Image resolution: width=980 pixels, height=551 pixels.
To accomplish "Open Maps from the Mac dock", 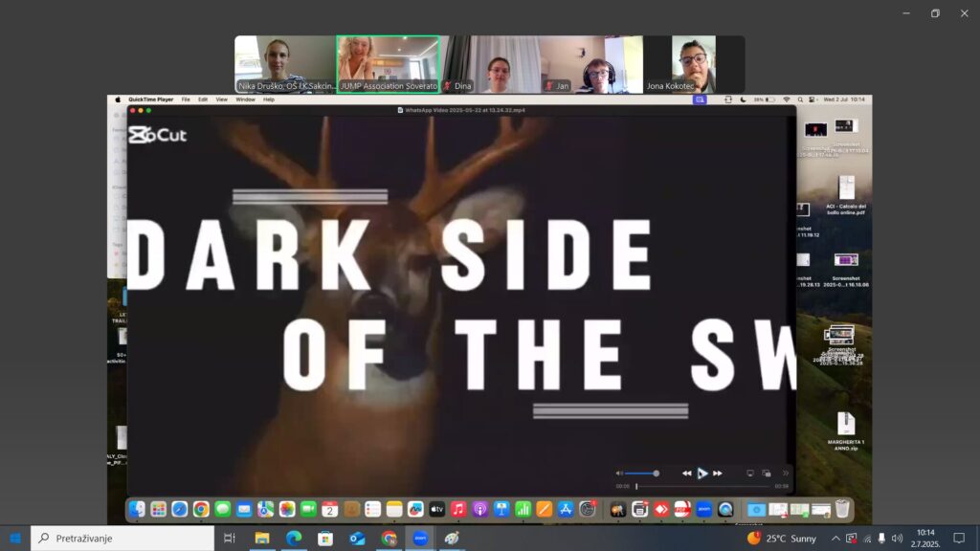I will [x=265, y=509].
